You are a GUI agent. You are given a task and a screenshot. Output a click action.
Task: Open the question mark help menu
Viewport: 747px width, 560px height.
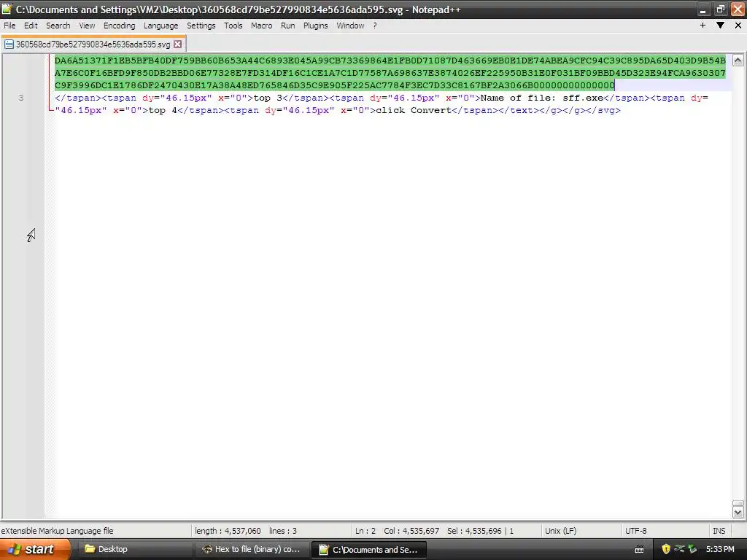click(375, 26)
